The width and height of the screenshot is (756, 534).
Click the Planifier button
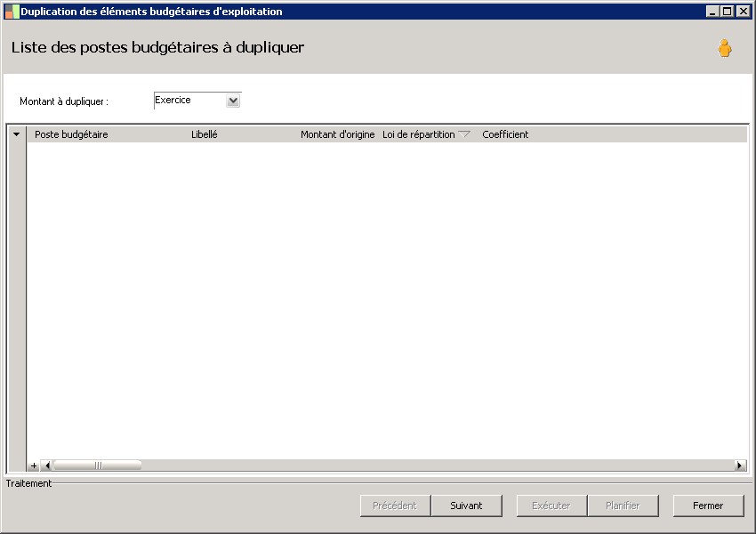623,506
